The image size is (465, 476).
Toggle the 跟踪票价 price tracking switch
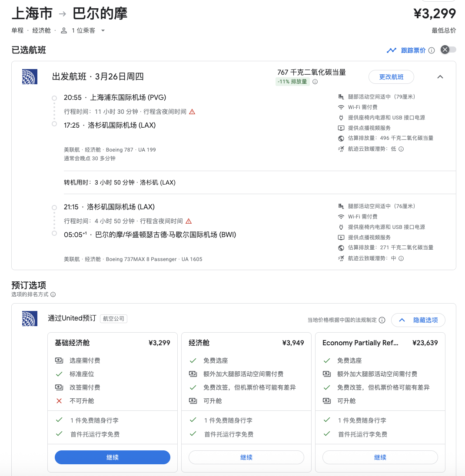(448, 50)
